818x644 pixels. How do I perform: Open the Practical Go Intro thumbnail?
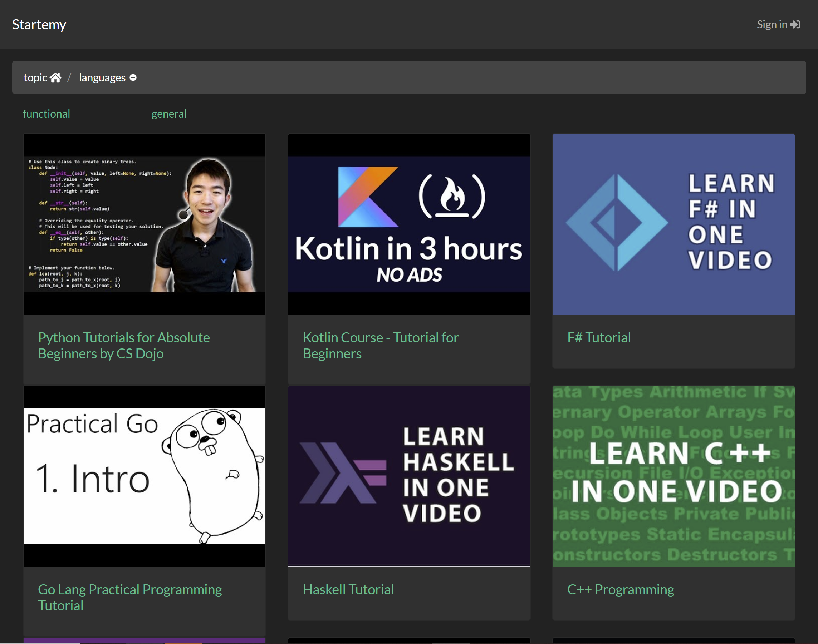[x=144, y=476]
